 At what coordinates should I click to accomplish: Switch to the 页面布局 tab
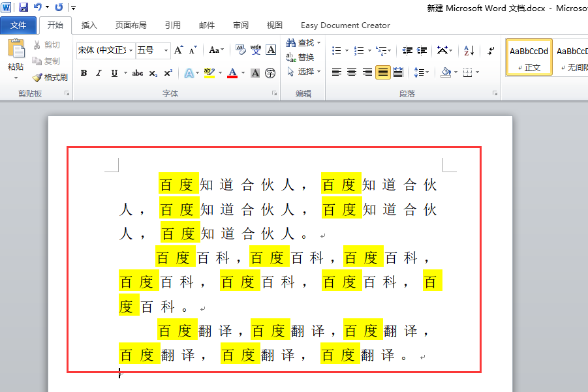tap(131, 25)
